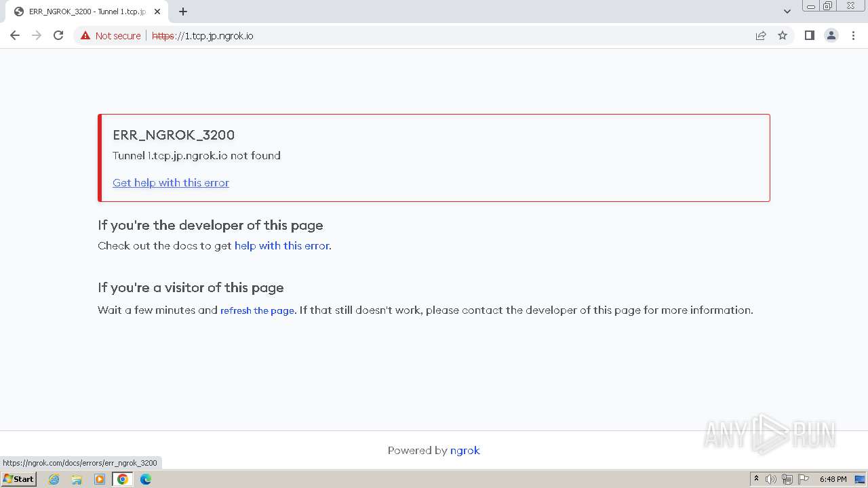Restore down the Chrome window

[x=828, y=6]
